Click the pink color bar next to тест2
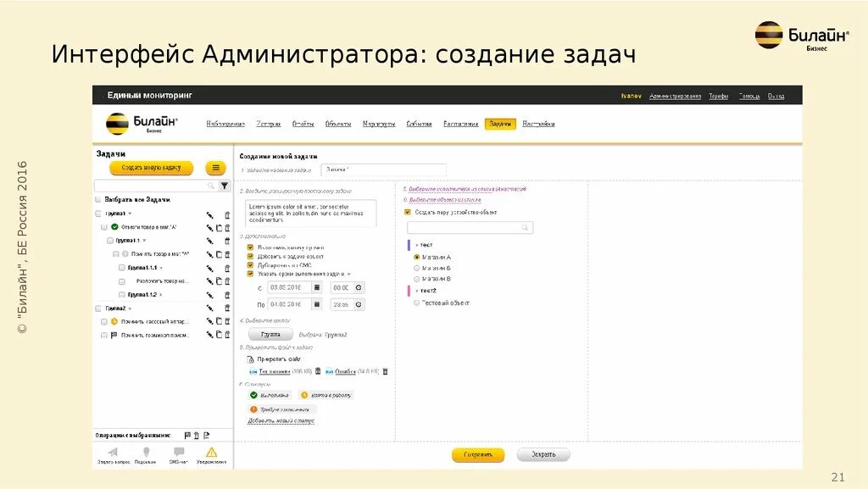Screen dimensions: 868x489 pos(409,290)
